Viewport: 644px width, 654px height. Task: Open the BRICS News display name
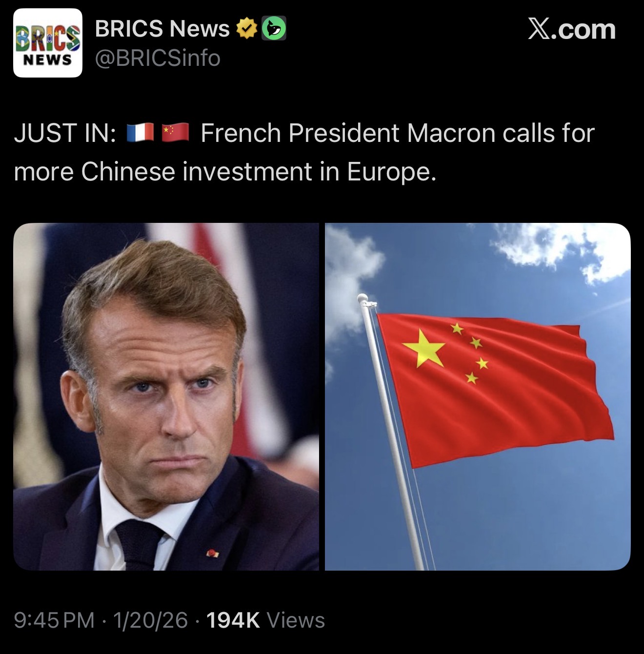(162, 29)
